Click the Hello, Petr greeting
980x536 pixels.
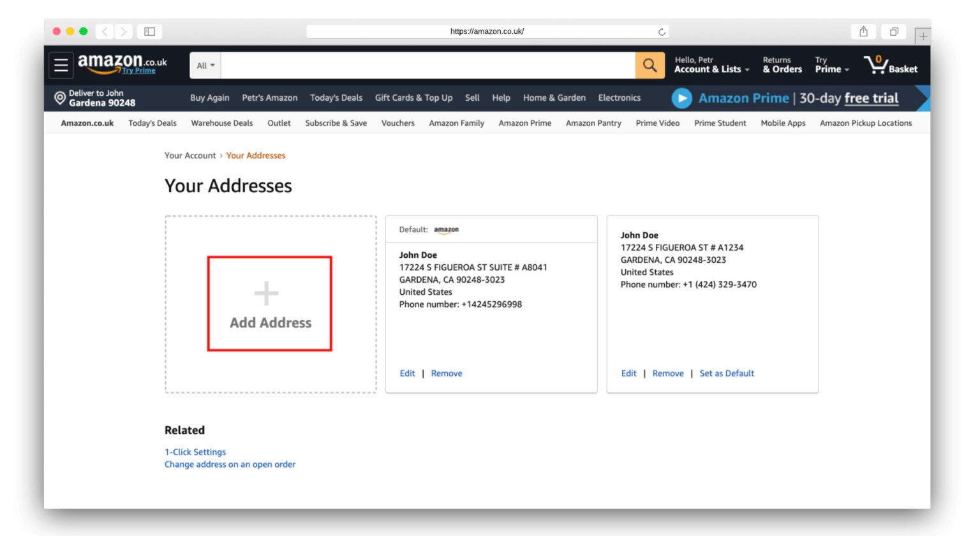(694, 60)
